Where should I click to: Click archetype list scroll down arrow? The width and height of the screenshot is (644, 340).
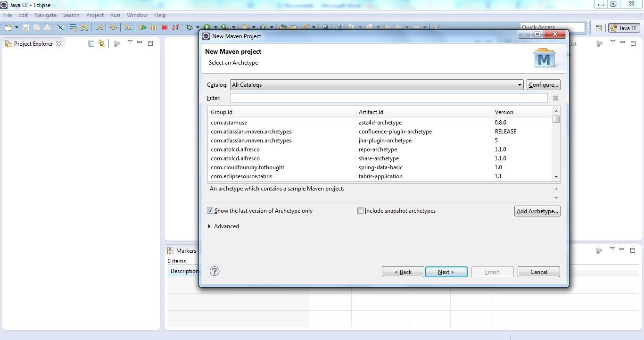click(556, 177)
